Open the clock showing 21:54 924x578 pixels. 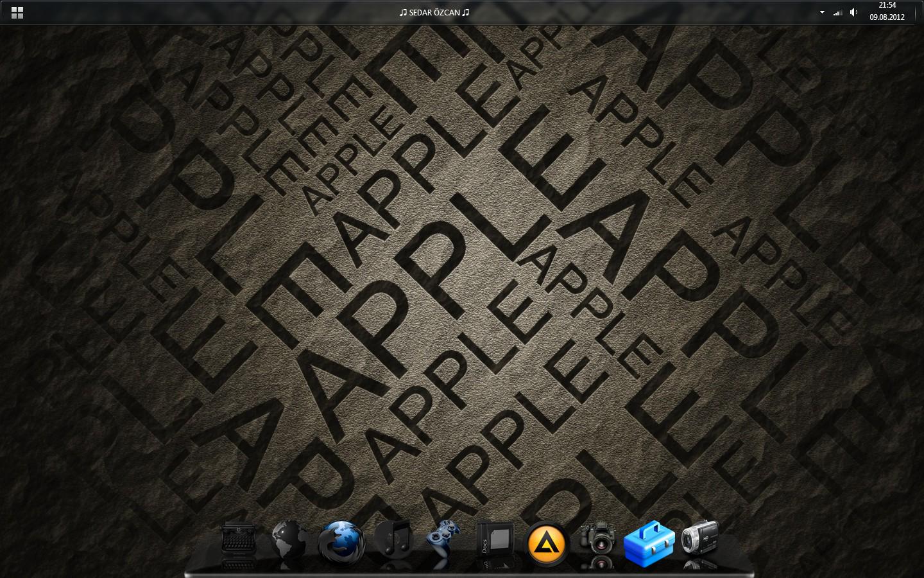887,5
